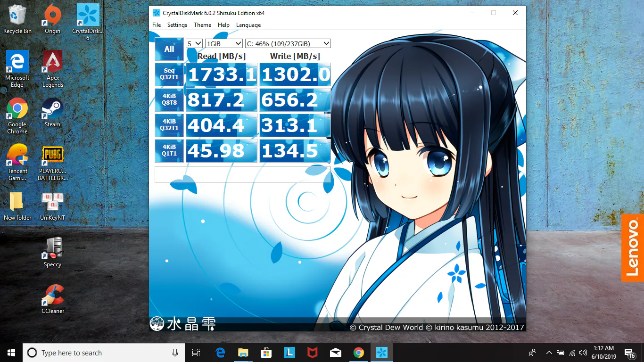Open the drive dropdown C: 46% (109/237GiB)
Viewport: 644px width, 362px height.
pos(288,44)
